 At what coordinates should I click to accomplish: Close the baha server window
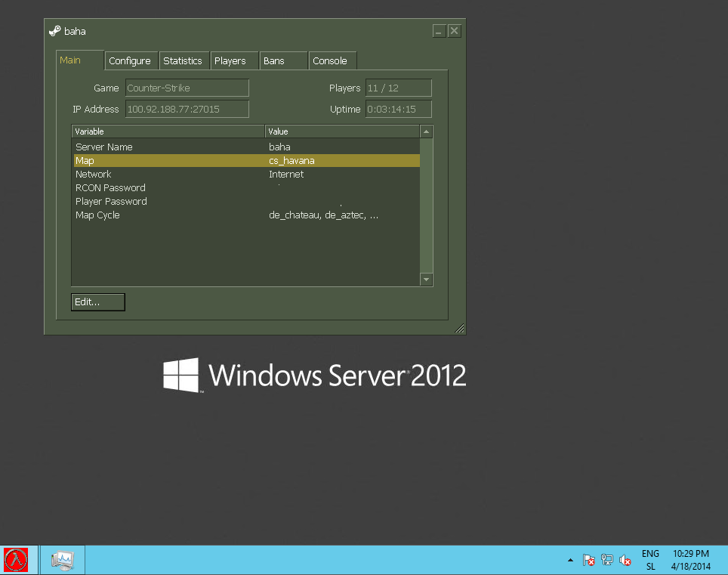tap(454, 31)
